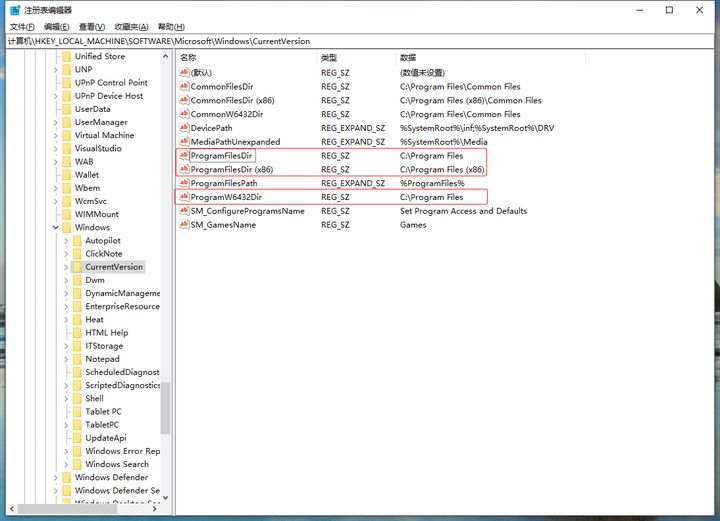This screenshot has height=521, width=720.
Task: Click the tree pane scroll down arrow
Action: click(x=165, y=498)
